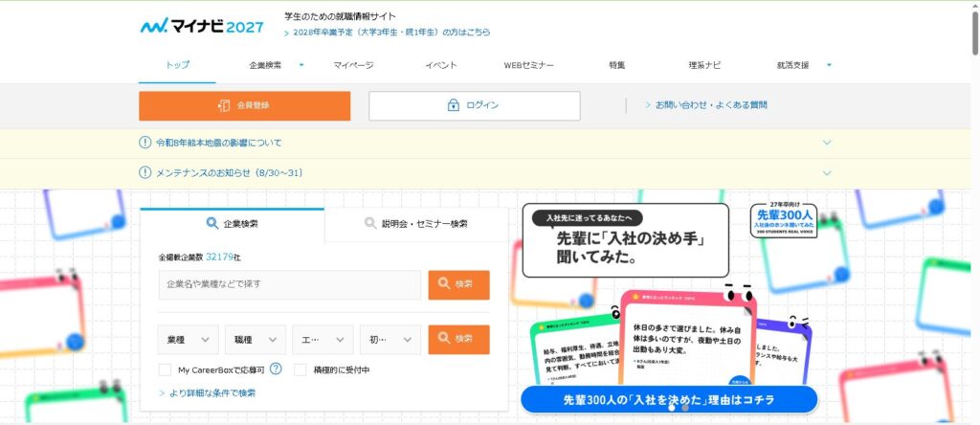The height and width of the screenshot is (425, 980).
Task: Click the 32179 company count text
Action: (x=219, y=257)
